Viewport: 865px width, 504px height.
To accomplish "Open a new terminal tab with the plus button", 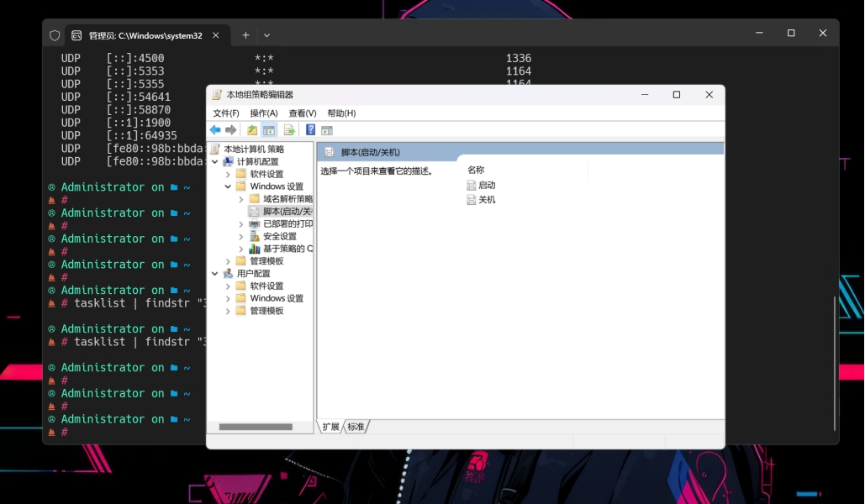I will point(245,35).
